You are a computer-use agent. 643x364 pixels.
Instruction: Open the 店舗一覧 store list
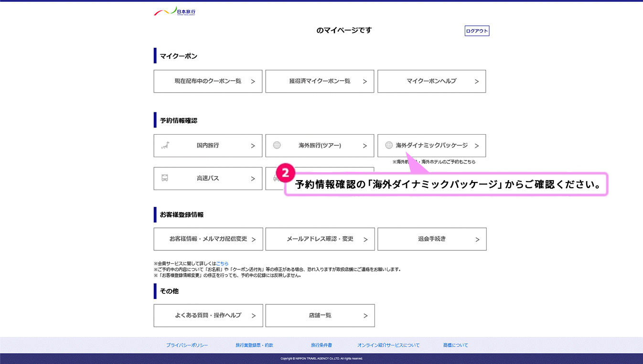(320, 316)
